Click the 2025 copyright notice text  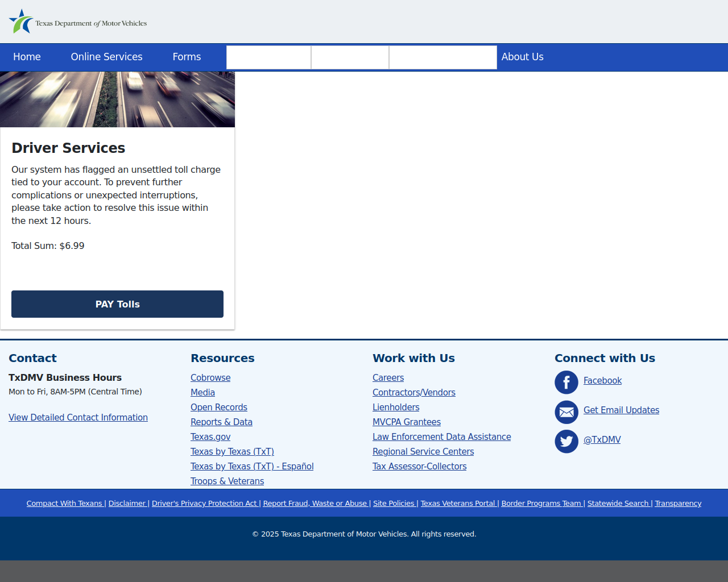click(364, 534)
